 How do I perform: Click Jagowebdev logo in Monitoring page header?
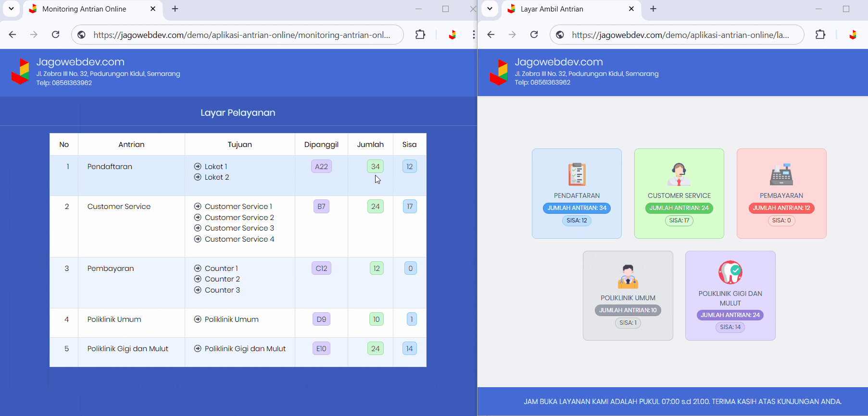tap(20, 72)
